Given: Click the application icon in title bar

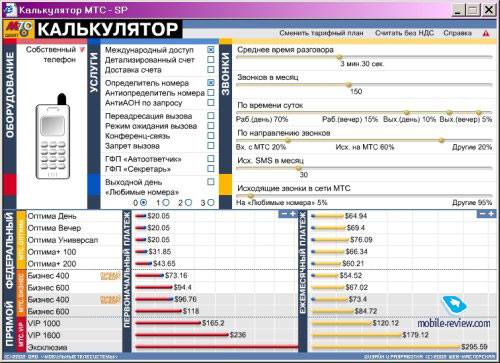Looking at the screenshot, I should click(10, 10).
